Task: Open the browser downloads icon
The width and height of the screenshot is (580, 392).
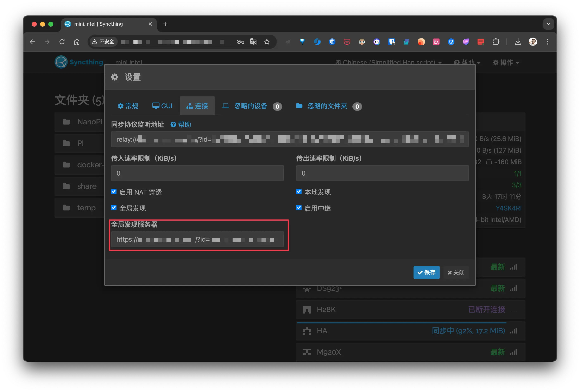Action: click(x=518, y=42)
